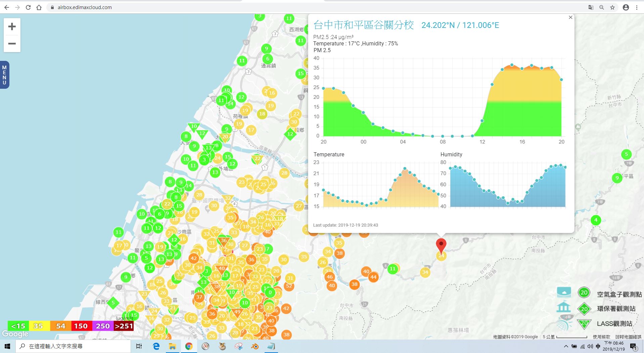The height and width of the screenshot is (353, 644).
Task: Toggle the 中 input method indicator
Action: click(x=598, y=346)
